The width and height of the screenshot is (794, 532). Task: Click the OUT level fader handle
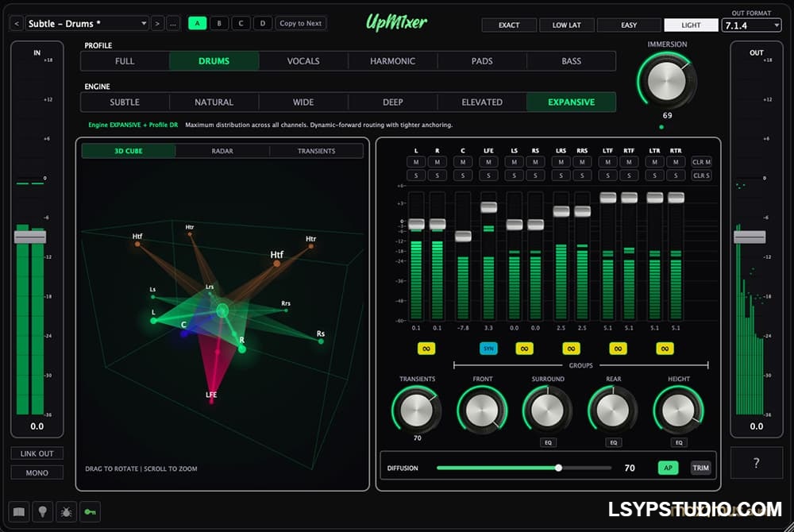pos(750,237)
